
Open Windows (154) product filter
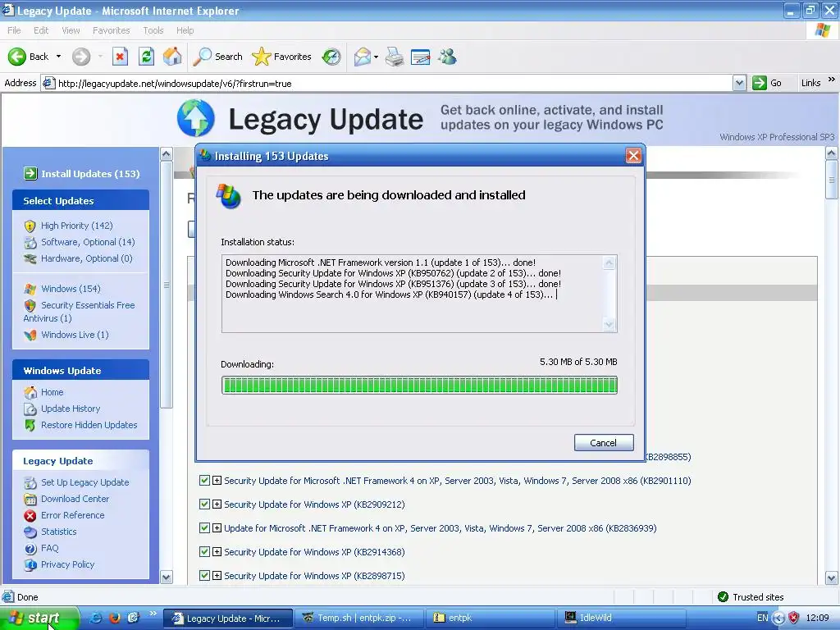tap(71, 289)
